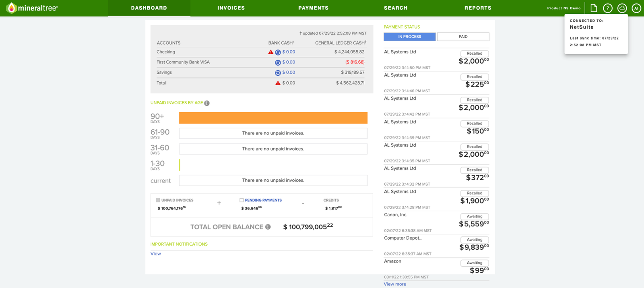
Task: Open the Invoices tab
Action: click(x=231, y=8)
